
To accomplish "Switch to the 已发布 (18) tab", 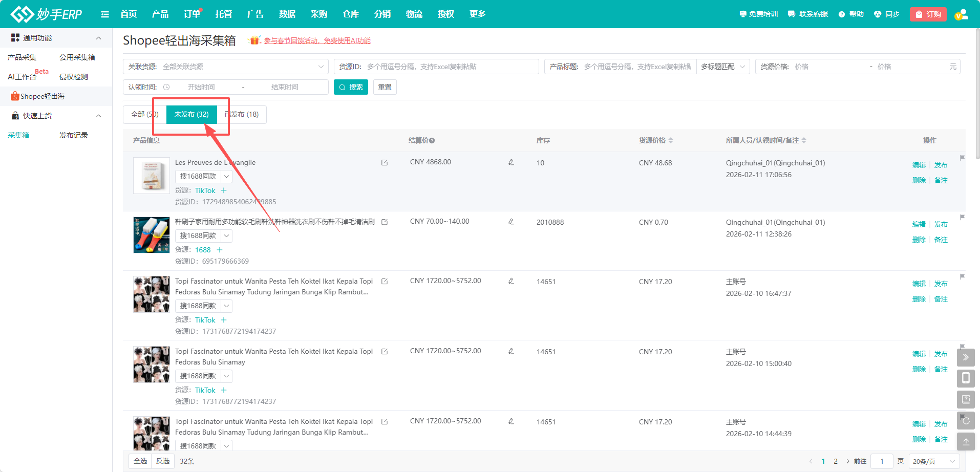I will (x=242, y=114).
